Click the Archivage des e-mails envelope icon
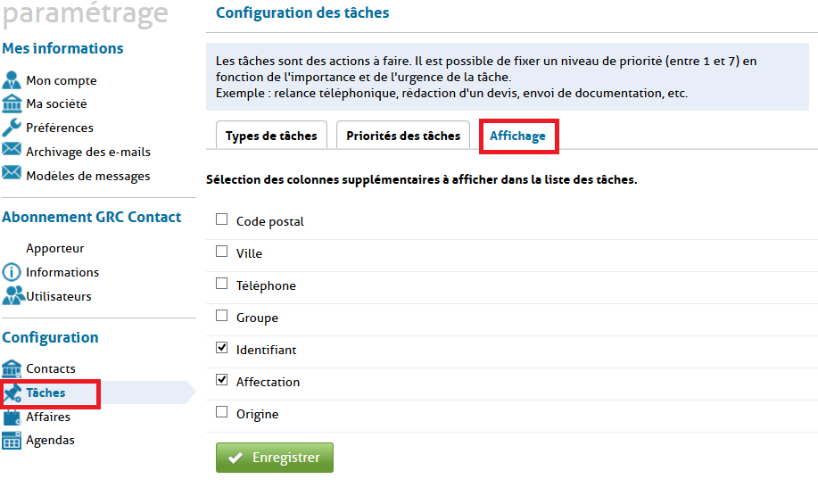 tap(12, 151)
